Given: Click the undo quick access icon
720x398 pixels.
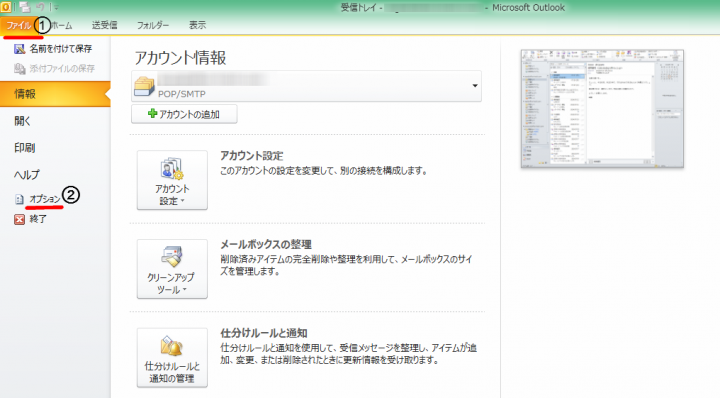Looking at the screenshot, I should pos(40,7).
